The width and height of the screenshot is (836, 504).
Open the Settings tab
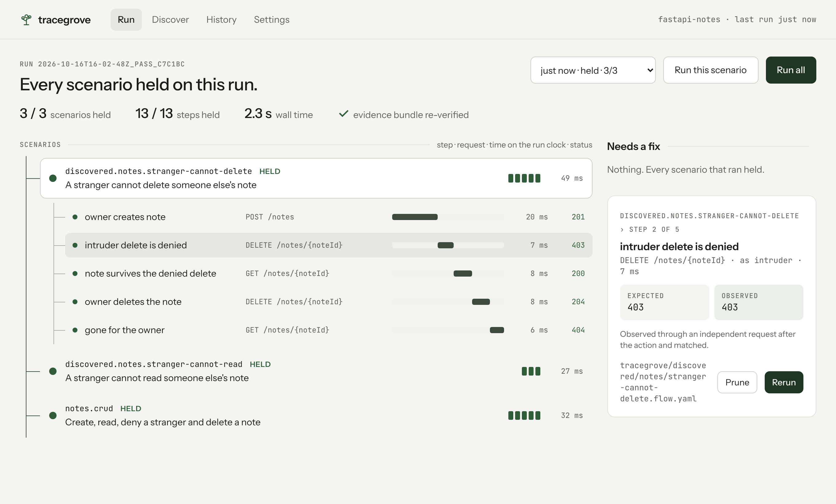coord(271,20)
